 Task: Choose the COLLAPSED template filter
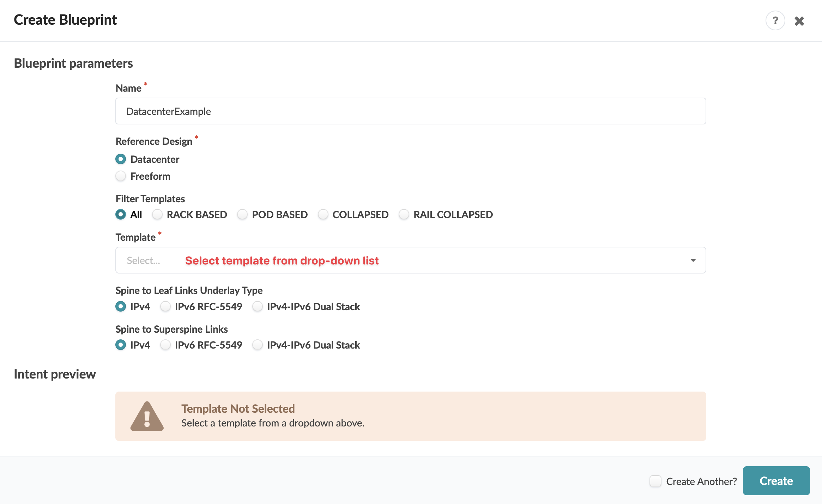click(x=323, y=215)
